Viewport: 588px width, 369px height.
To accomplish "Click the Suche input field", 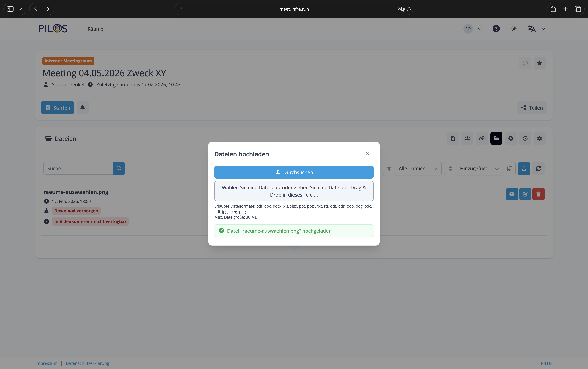I will pos(78,168).
